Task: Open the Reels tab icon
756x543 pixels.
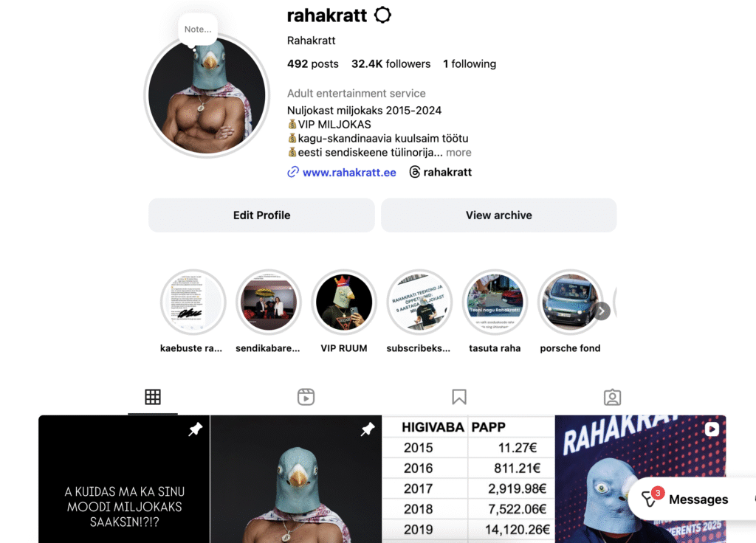Action: tap(306, 397)
